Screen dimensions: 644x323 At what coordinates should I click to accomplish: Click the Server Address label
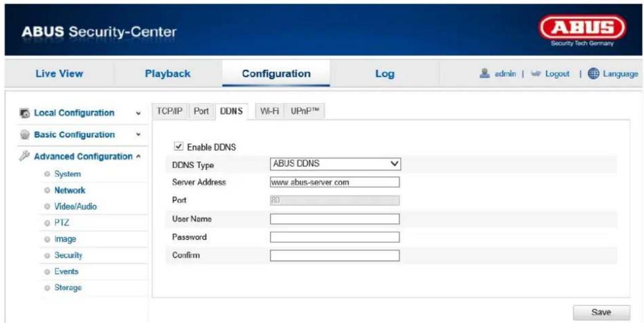point(199,182)
